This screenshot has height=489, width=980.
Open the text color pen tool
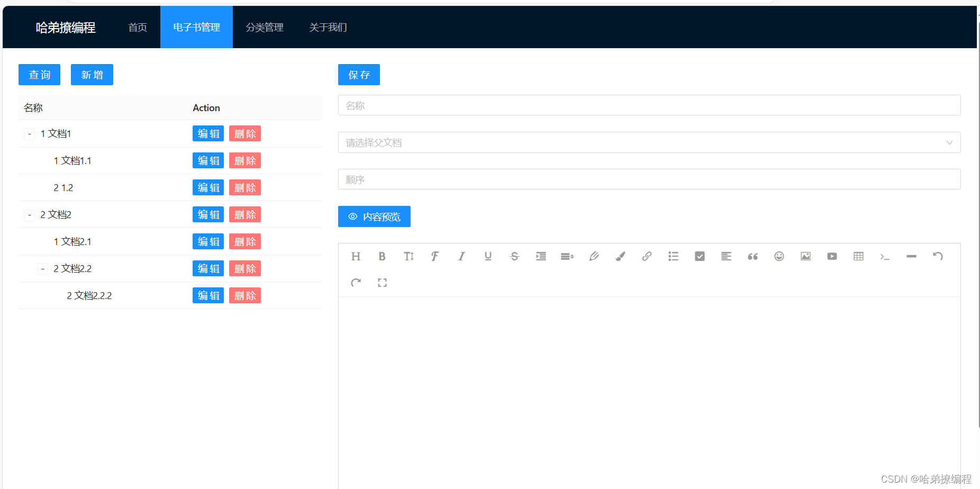(594, 257)
